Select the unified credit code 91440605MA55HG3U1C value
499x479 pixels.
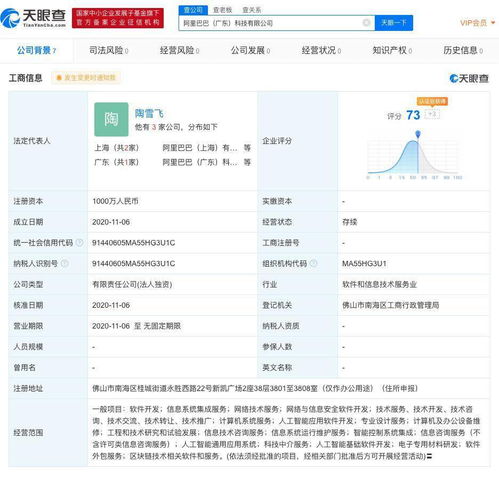(x=133, y=243)
